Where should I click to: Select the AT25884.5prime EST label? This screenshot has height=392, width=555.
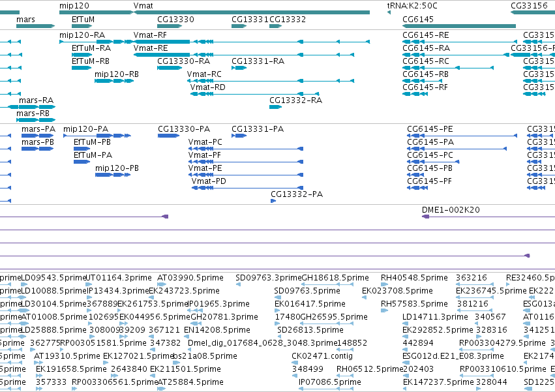pos(190,382)
